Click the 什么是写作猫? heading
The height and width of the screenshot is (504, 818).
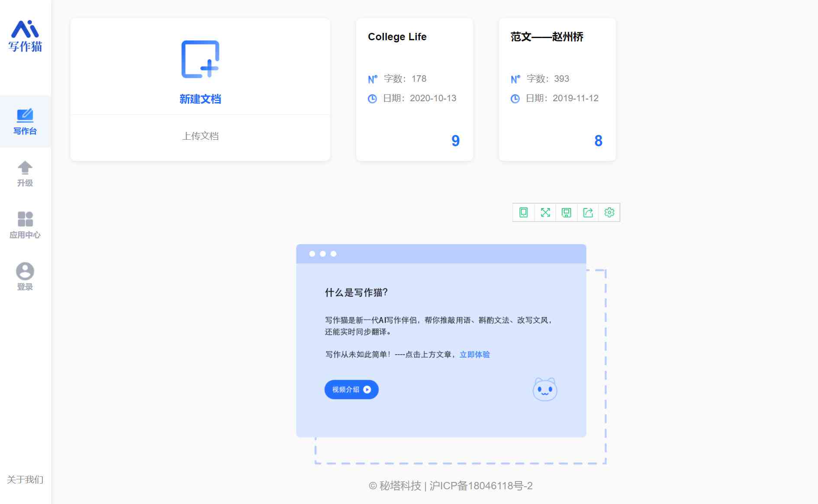(x=356, y=292)
